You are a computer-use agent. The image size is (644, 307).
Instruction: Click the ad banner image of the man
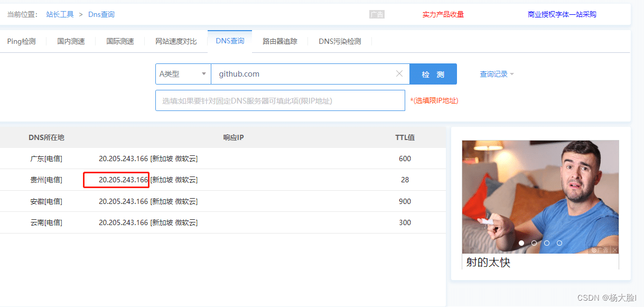pyautogui.click(x=540, y=197)
